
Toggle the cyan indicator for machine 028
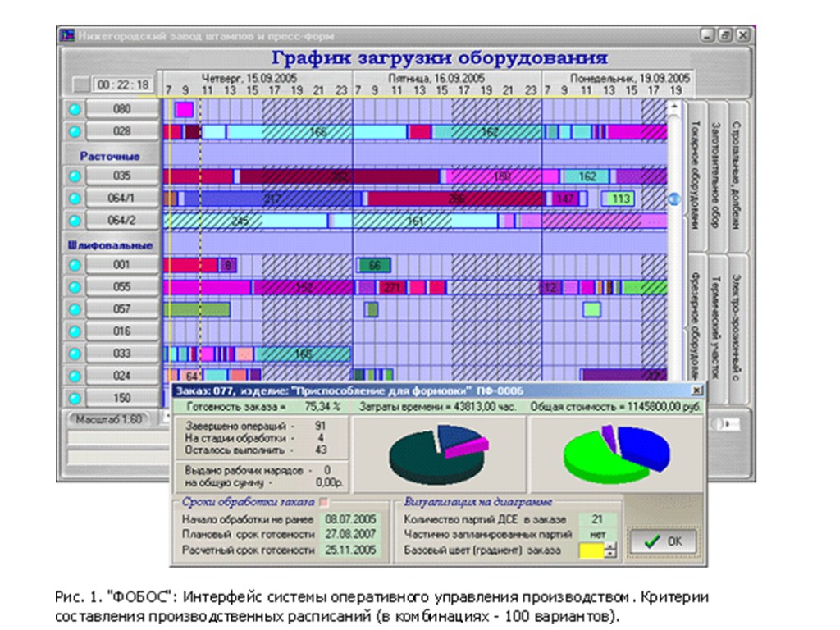click(x=75, y=131)
